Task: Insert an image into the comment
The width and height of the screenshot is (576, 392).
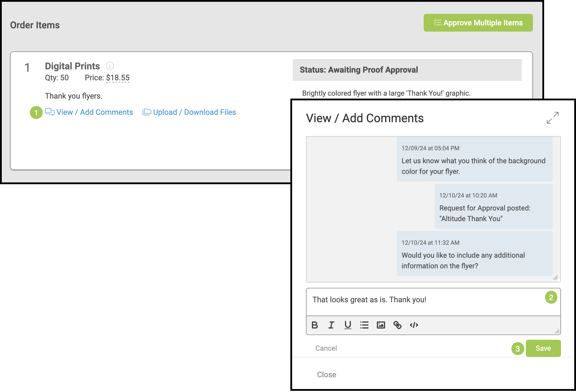Action: point(381,325)
